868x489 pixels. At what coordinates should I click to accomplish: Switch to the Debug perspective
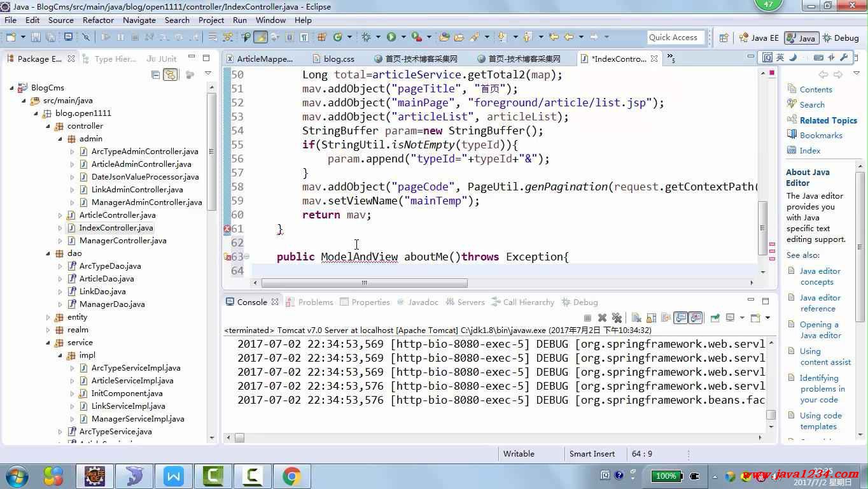(841, 38)
